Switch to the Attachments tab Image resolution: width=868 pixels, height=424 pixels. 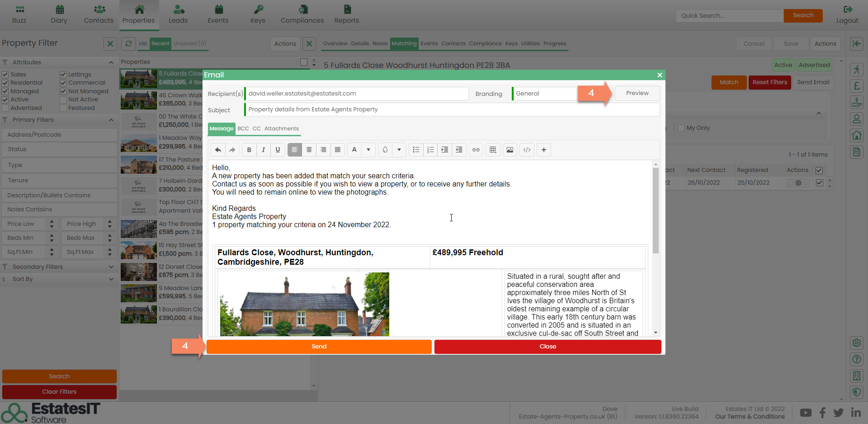tap(281, 129)
